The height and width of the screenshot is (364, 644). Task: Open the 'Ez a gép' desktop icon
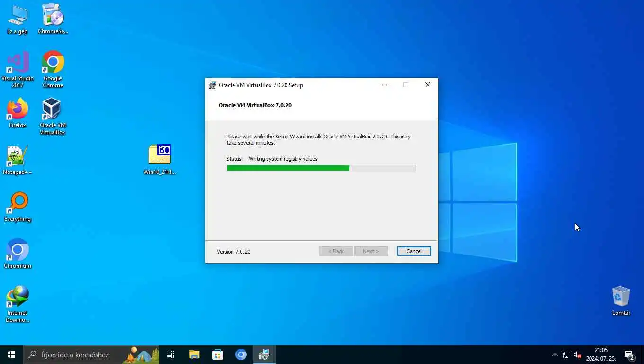(18, 19)
